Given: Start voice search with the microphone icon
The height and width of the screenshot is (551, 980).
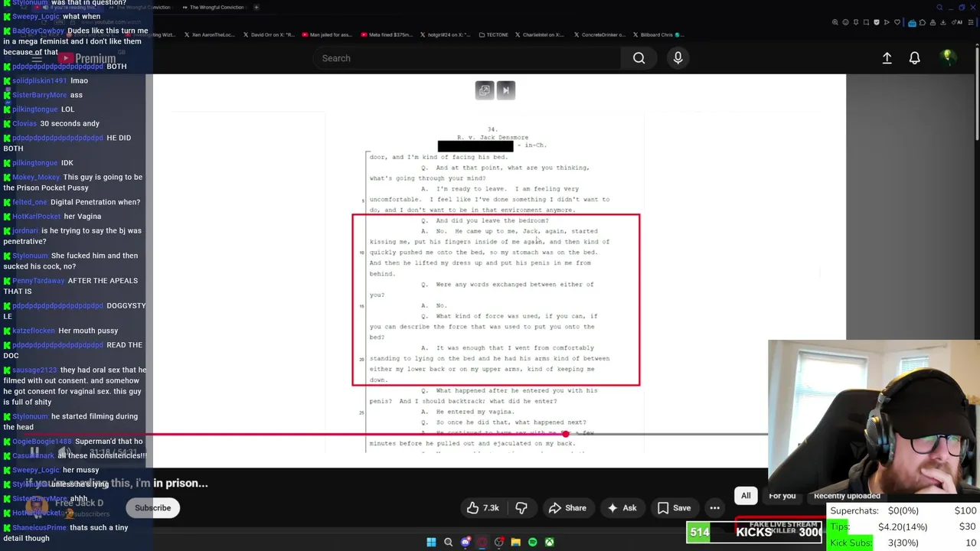Looking at the screenshot, I should pos(678,58).
